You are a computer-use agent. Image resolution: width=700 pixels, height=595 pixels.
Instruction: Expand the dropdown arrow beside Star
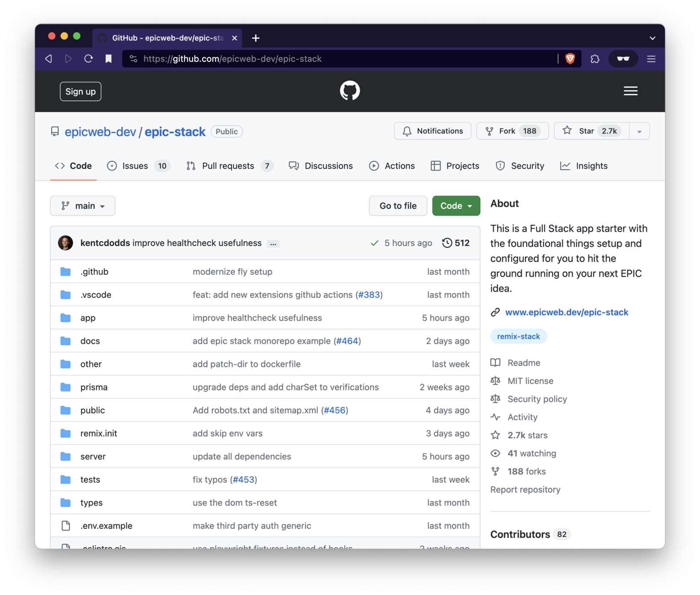coord(639,131)
